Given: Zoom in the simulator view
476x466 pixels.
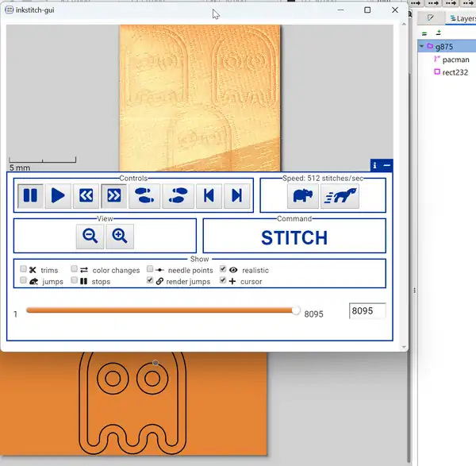Looking at the screenshot, I should click(119, 235).
